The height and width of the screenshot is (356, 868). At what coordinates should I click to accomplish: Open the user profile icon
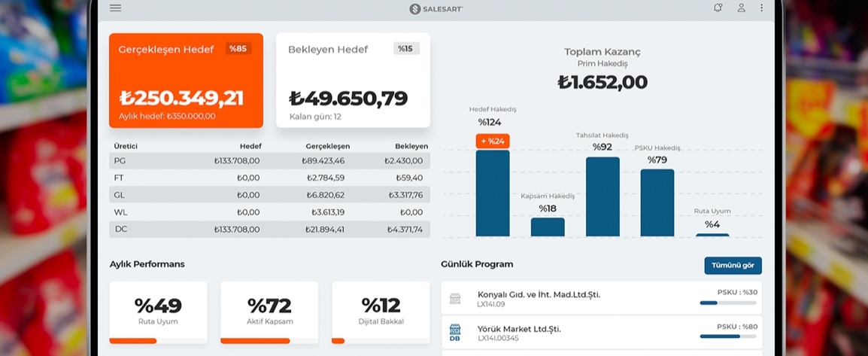[x=741, y=8]
